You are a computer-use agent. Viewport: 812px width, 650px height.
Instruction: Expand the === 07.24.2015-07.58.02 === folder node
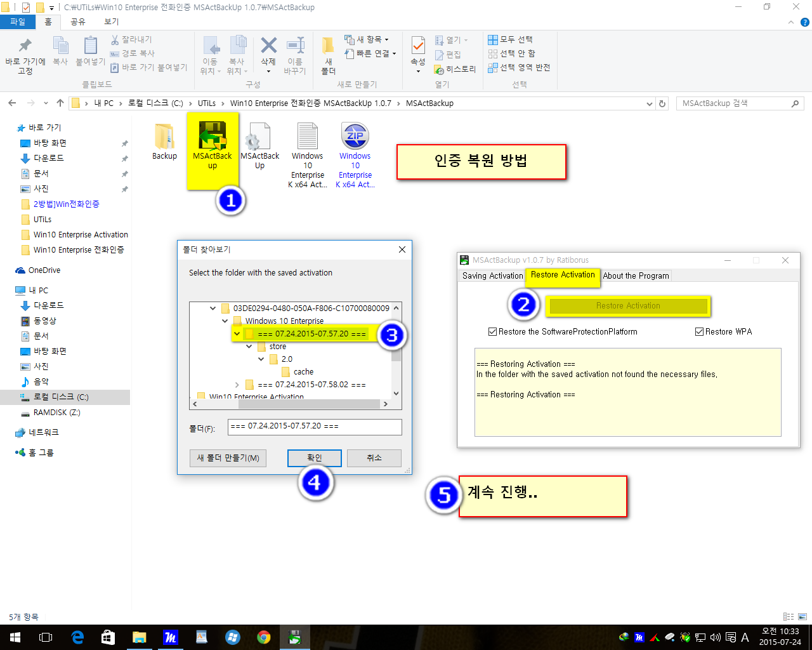pyautogui.click(x=237, y=385)
